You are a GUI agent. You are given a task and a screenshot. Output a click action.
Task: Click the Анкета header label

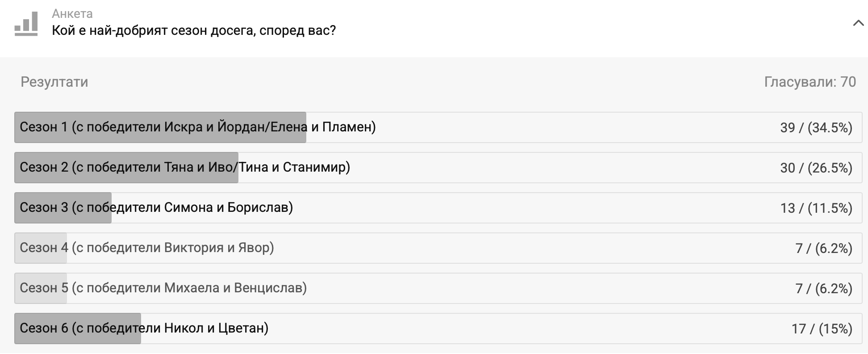pyautogui.click(x=72, y=14)
